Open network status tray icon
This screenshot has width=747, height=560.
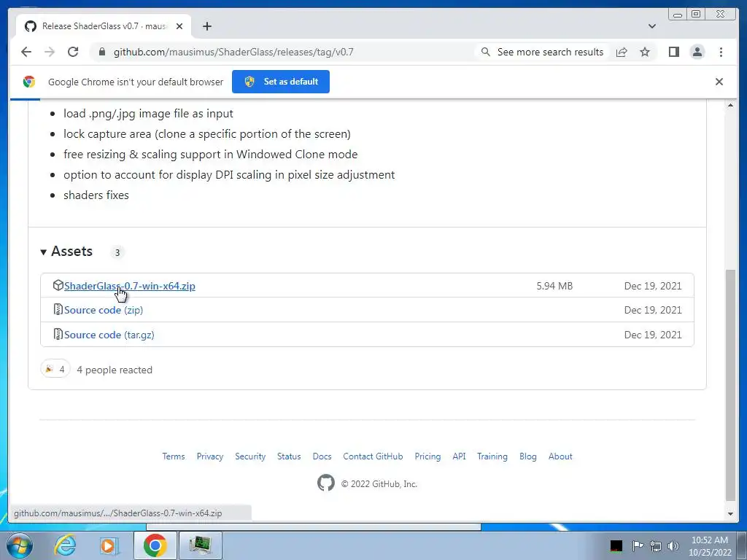pyautogui.click(x=656, y=545)
